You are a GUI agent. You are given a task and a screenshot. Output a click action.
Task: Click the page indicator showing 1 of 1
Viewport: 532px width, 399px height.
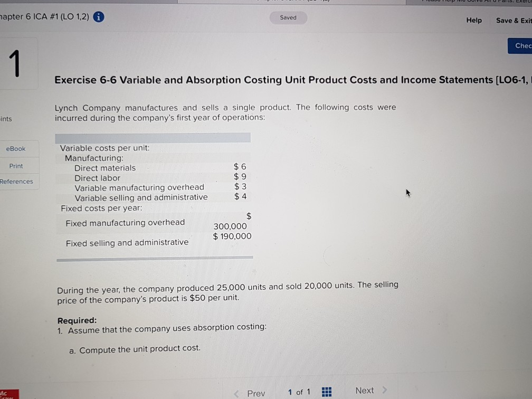tap(299, 392)
